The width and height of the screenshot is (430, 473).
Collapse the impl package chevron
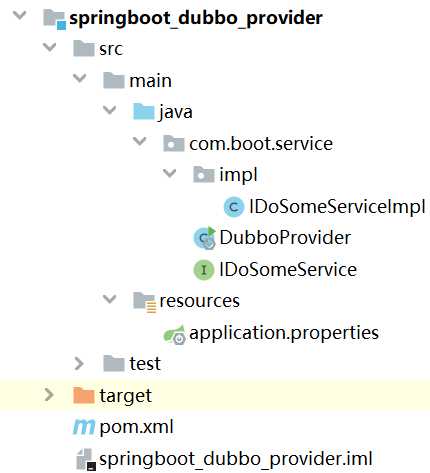pos(169,173)
